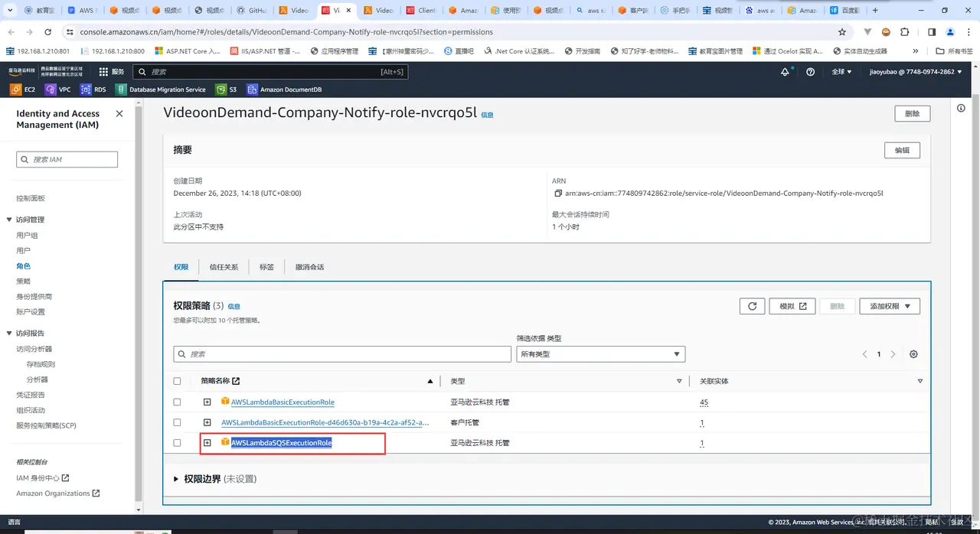Open 角色 in the IAM sidebar
The height and width of the screenshot is (534, 980).
pyautogui.click(x=24, y=265)
